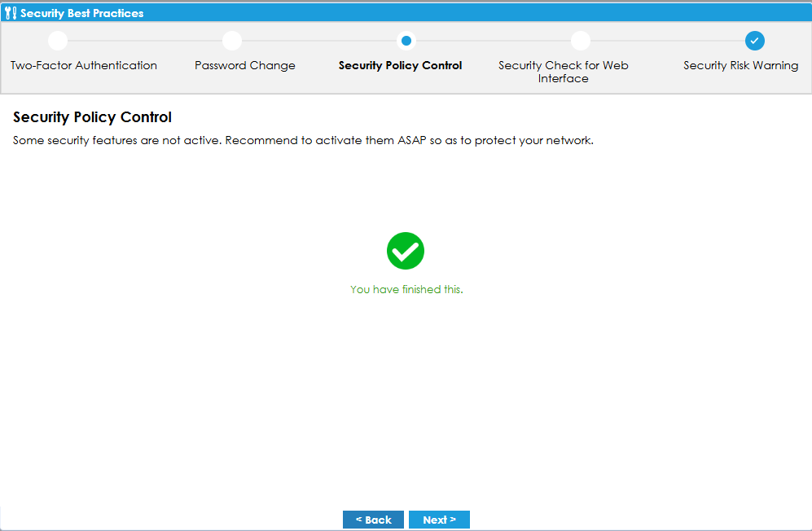Open the Security Risk Warning step label
This screenshot has width=812, height=531.
(740, 65)
